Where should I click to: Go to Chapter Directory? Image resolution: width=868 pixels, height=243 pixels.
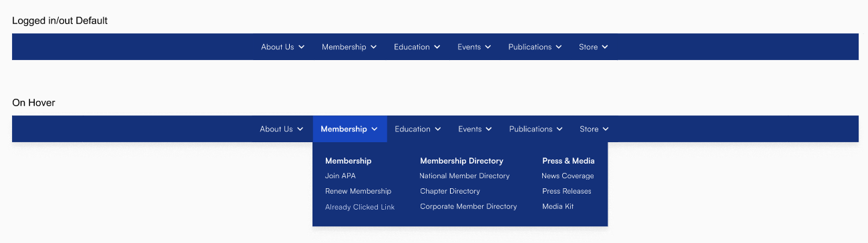450,191
